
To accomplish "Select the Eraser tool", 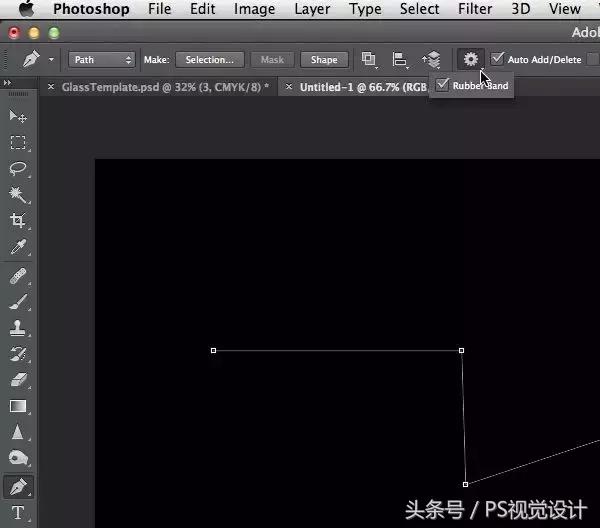I will click(18, 380).
